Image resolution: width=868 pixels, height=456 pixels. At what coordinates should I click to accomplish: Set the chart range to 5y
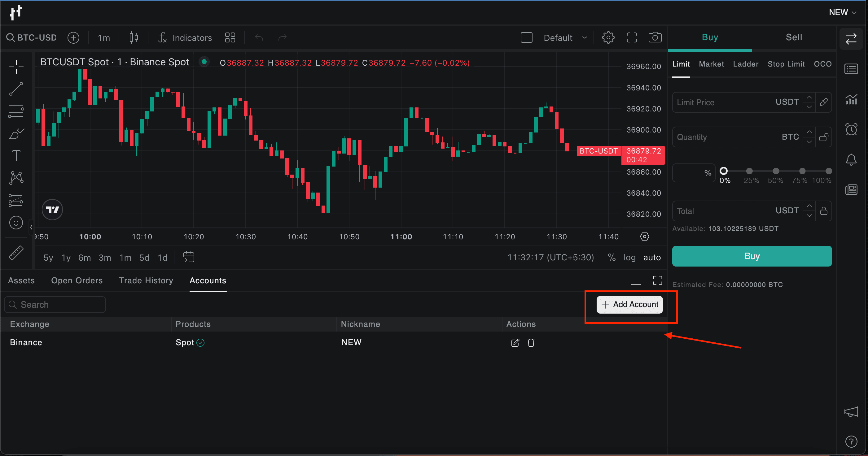(48, 258)
